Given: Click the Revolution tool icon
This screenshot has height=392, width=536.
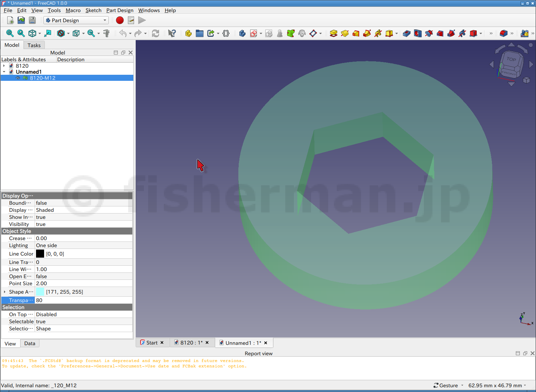Looking at the screenshot, I should (x=345, y=33).
